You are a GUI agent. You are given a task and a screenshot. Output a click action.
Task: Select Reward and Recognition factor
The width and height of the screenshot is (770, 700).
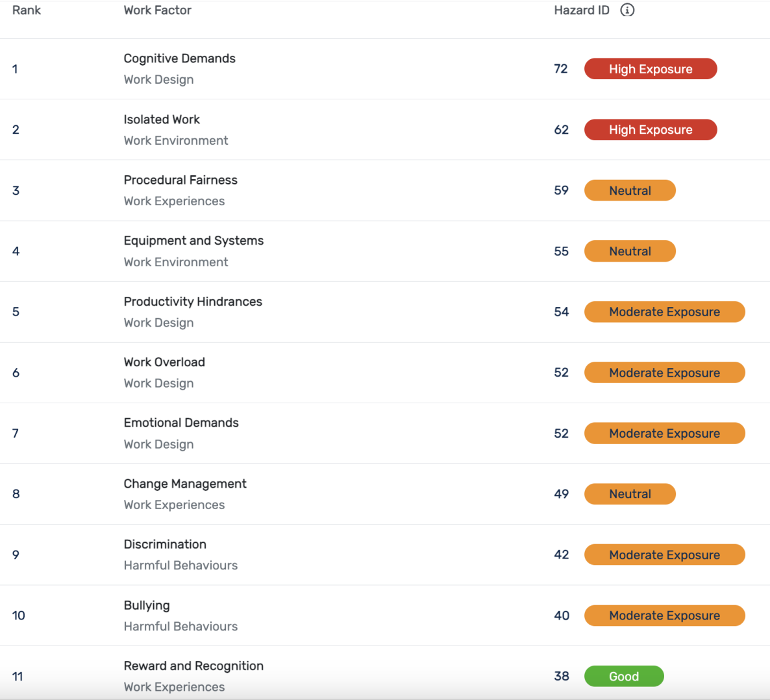pos(193,666)
